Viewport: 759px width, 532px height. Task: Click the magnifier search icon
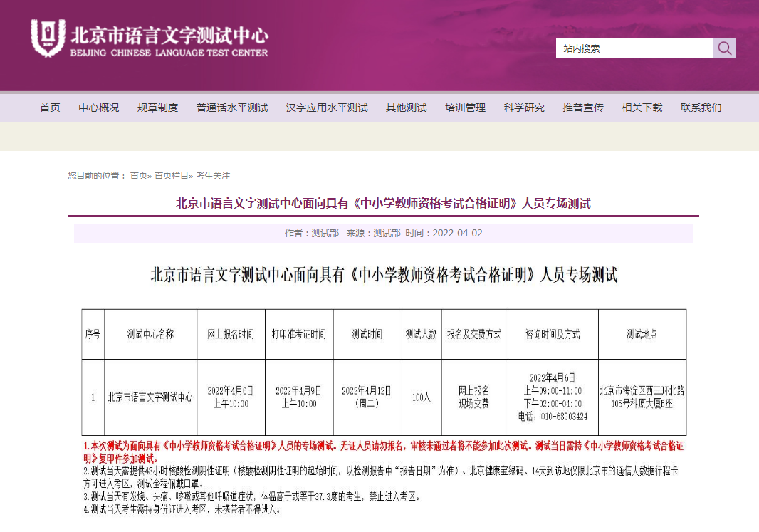click(x=724, y=48)
